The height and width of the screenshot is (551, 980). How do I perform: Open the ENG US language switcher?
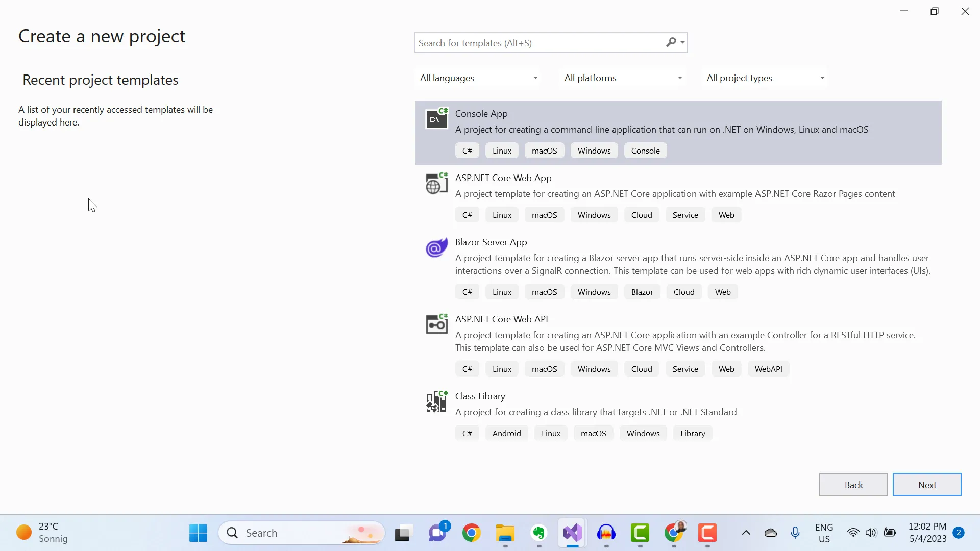[x=824, y=533]
